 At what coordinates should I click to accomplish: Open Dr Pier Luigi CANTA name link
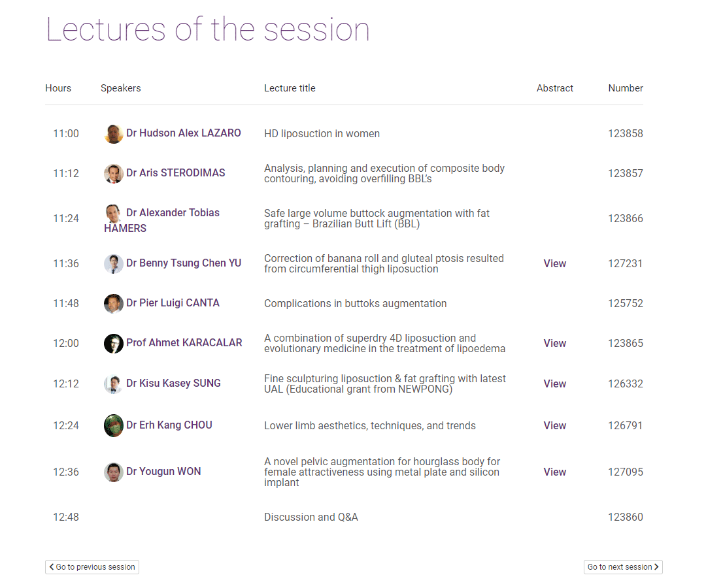[173, 302]
